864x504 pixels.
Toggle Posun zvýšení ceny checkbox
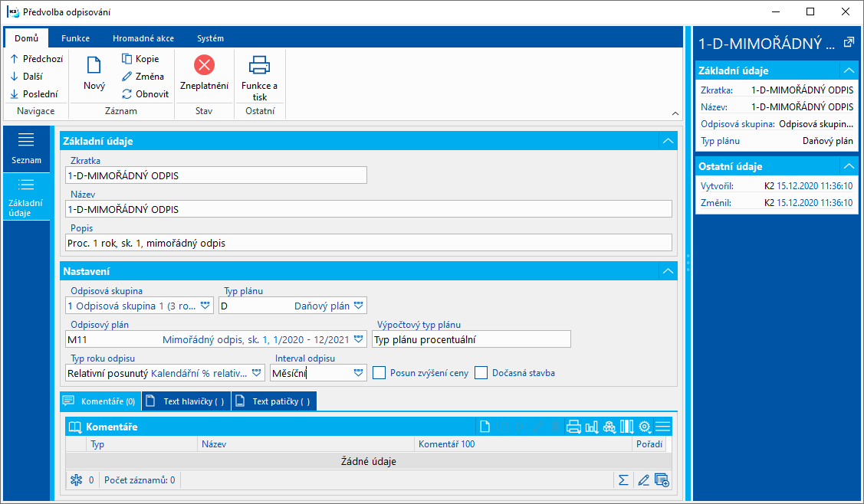point(379,373)
